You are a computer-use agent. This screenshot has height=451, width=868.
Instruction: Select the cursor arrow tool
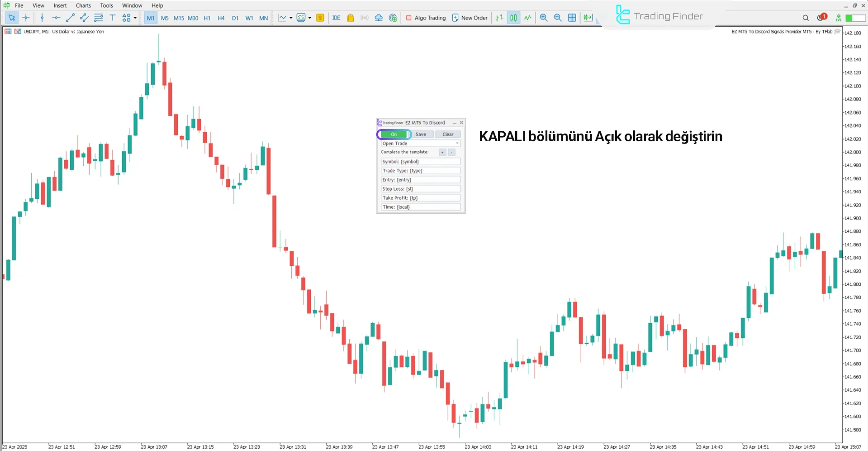(12, 18)
